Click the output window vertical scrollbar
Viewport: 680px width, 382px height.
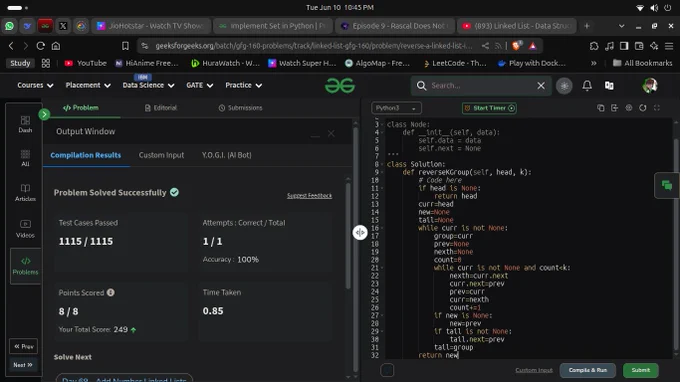coord(348,236)
